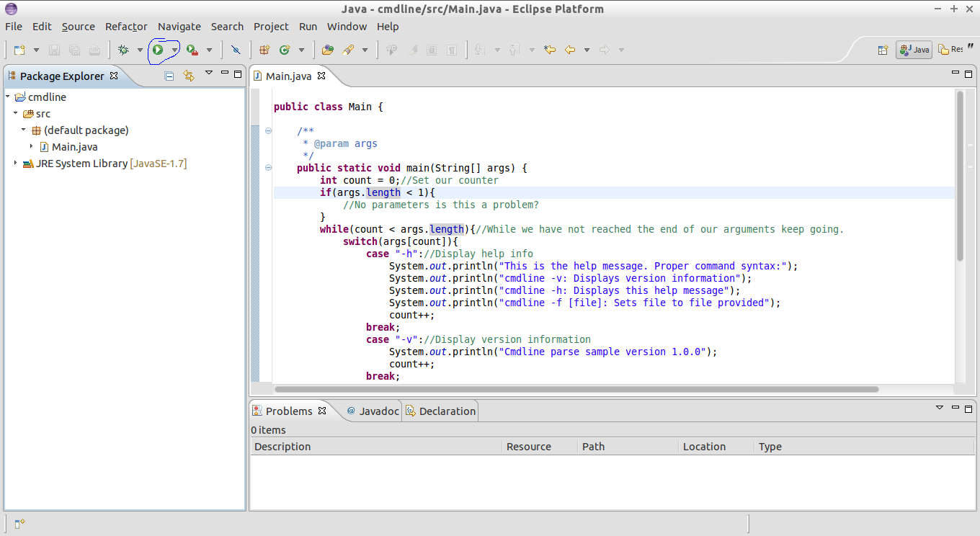The height and width of the screenshot is (536, 980).
Task: Open the Run button dropdown arrow
Action: click(x=174, y=50)
